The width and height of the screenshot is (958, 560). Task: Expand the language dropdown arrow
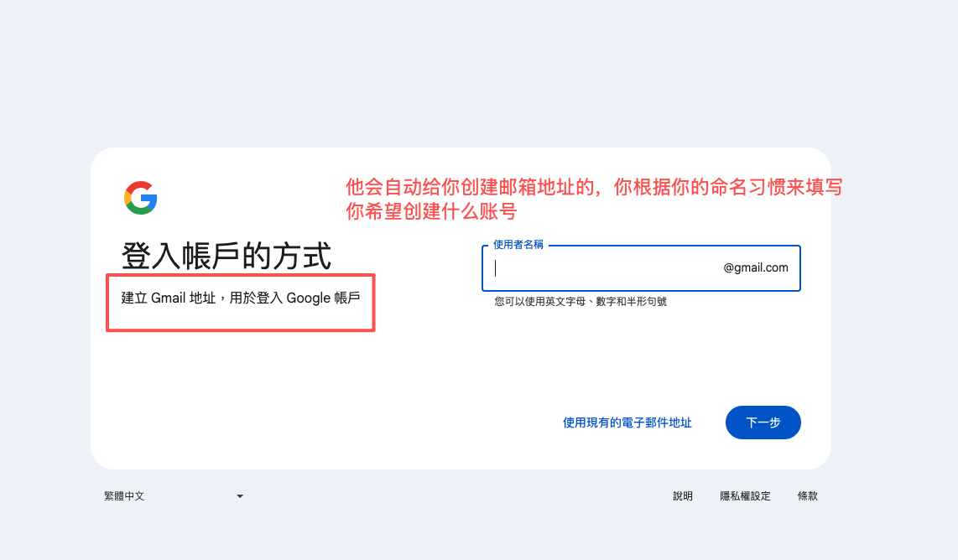point(239,495)
